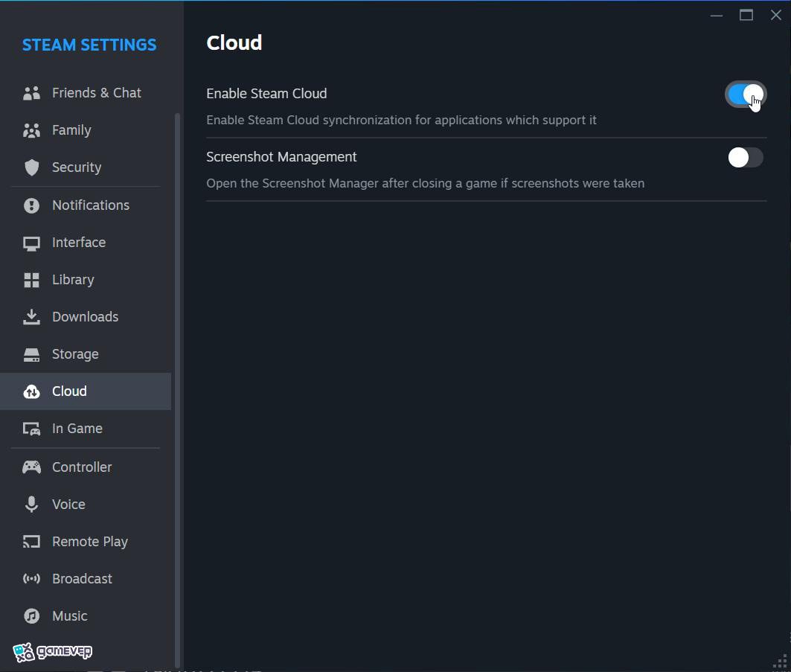Image resolution: width=791 pixels, height=672 pixels.
Task: Click the Broadcast signal icon
Action: 31,579
